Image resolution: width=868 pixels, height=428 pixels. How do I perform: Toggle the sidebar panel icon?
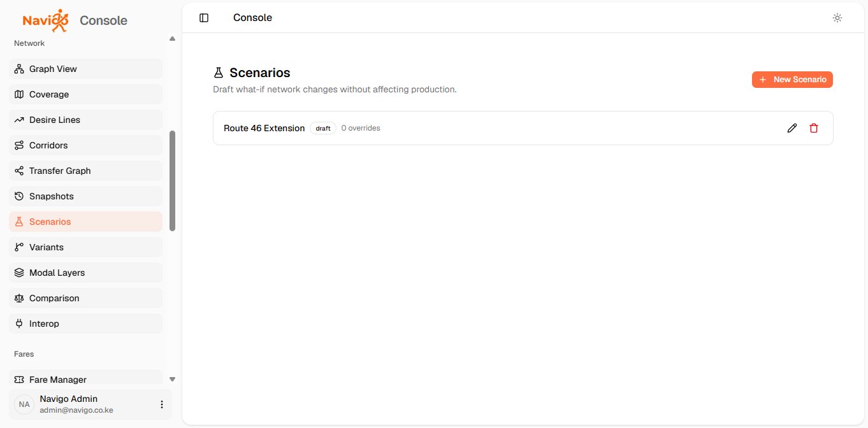coord(204,18)
